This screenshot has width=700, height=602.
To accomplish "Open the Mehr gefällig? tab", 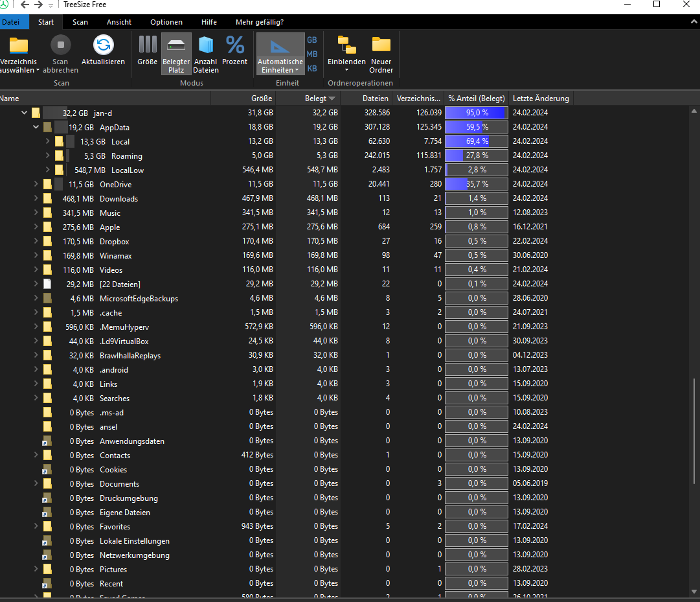I will click(x=260, y=22).
